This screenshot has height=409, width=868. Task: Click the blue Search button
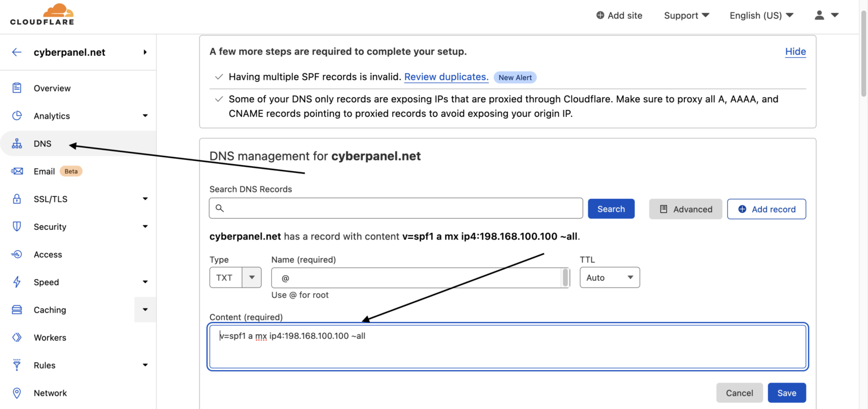(611, 208)
